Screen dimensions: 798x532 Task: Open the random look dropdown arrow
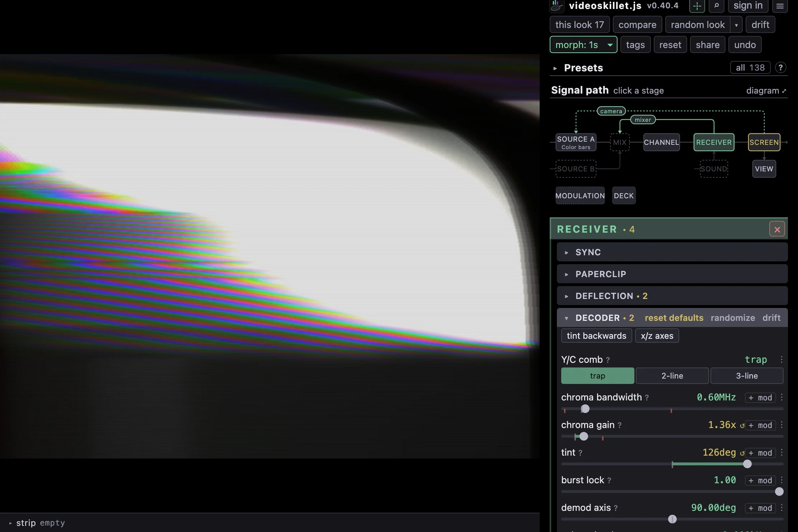pyautogui.click(x=736, y=25)
